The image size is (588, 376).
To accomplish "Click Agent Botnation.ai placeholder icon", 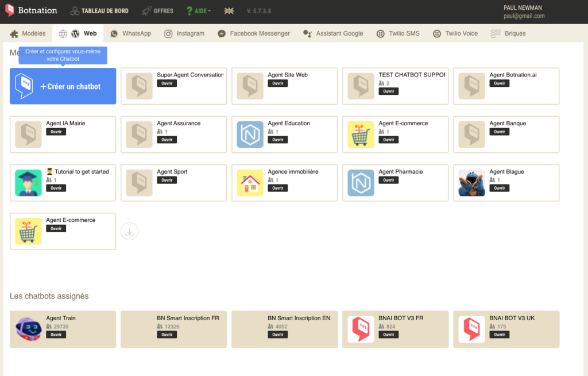I will pyautogui.click(x=472, y=86).
